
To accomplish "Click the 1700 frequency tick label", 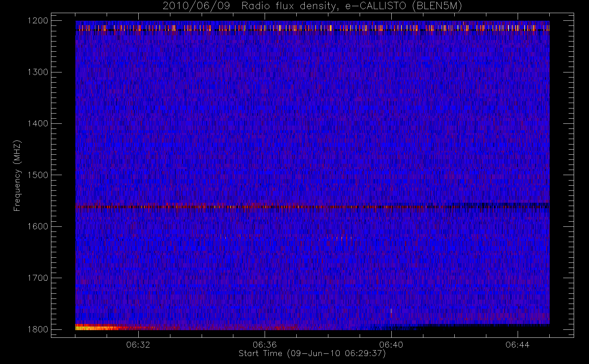I will click(x=38, y=278).
